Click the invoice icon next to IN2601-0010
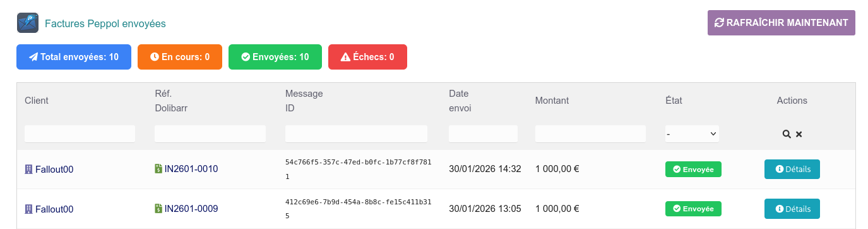Screen dimensions: 868x229 click(158, 168)
